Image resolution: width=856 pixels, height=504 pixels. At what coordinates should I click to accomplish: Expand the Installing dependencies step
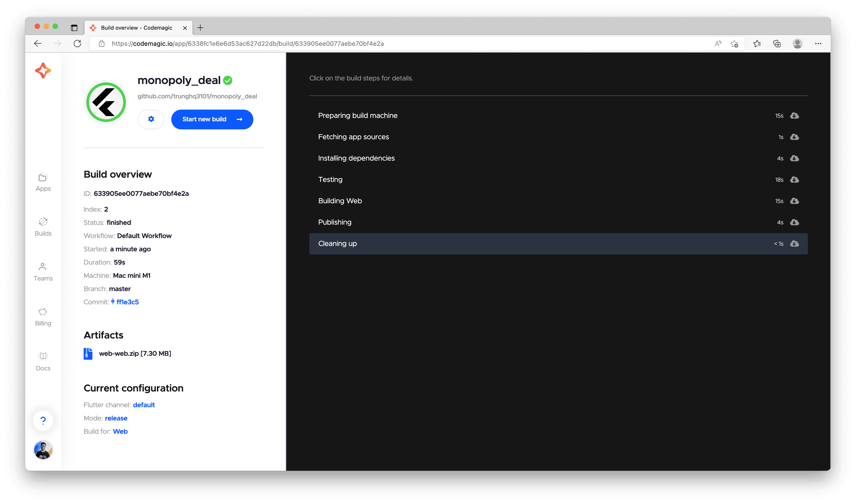(558, 158)
